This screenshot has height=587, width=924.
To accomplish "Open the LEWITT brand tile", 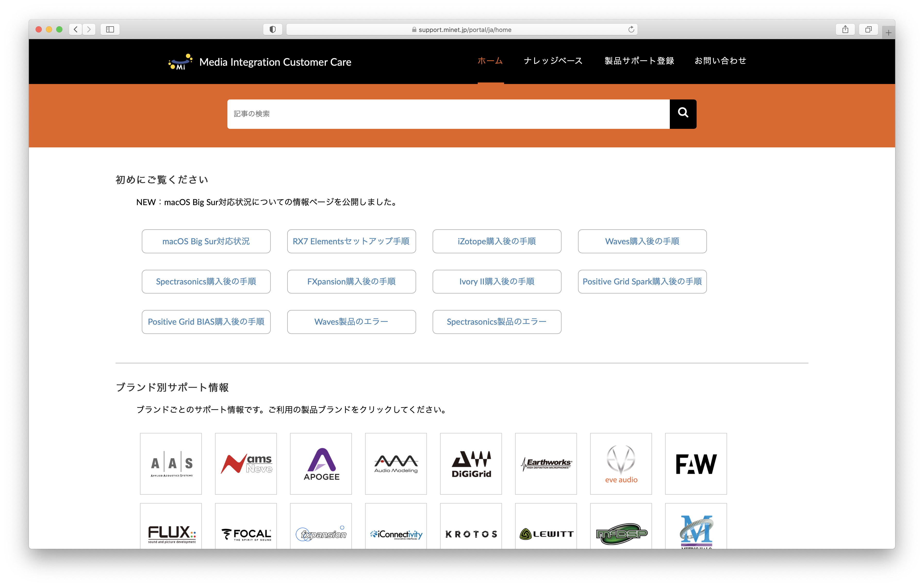I will coord(546,526).
